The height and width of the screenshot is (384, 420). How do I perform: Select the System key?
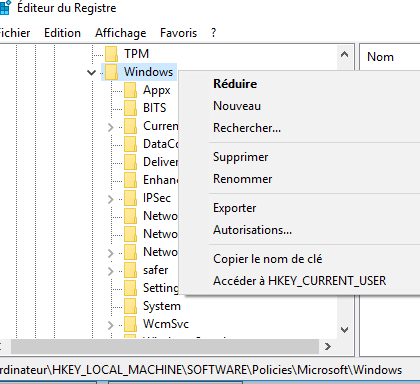162,306
